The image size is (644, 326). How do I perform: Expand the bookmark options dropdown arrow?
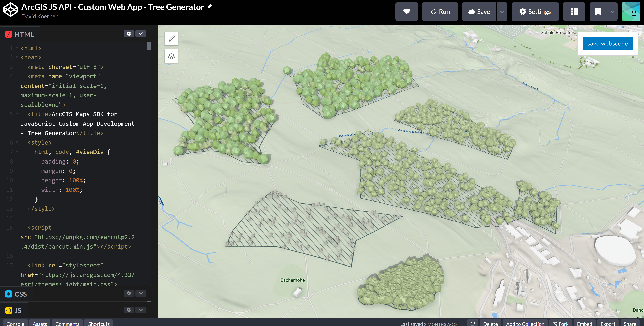tap(612, 12)
